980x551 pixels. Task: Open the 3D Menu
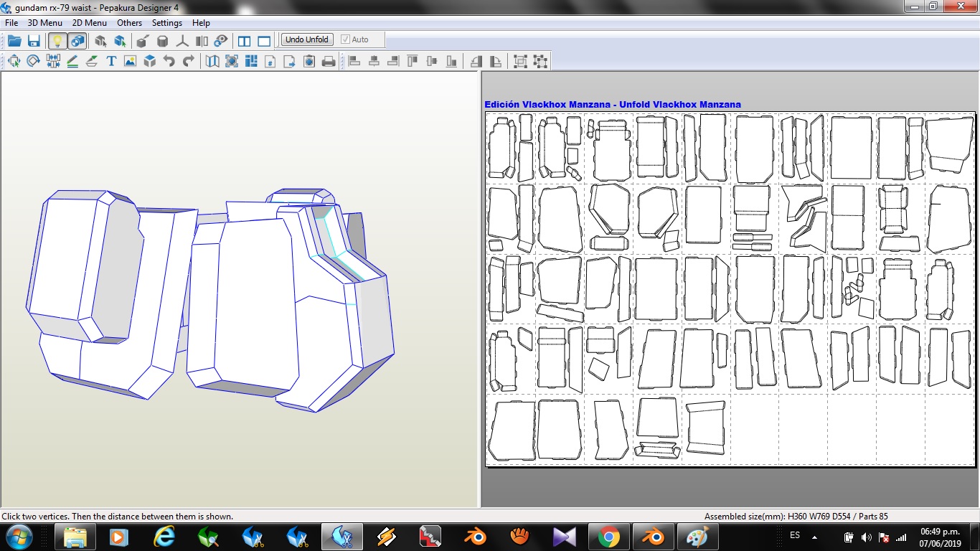click(x=45, y=23)
